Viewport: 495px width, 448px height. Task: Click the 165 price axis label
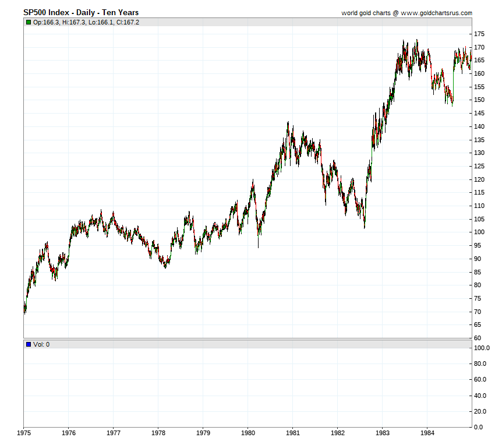pyautogui.click(x=479, y=61)
